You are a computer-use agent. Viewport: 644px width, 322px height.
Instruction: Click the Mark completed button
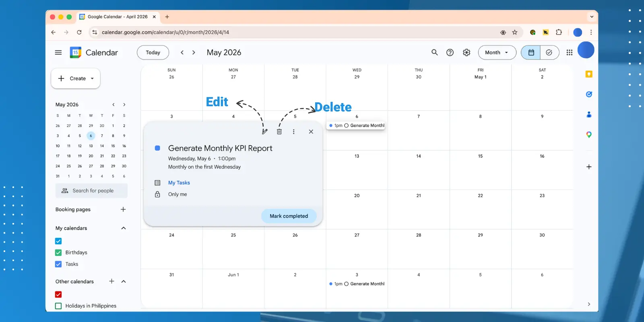point(289,216)
